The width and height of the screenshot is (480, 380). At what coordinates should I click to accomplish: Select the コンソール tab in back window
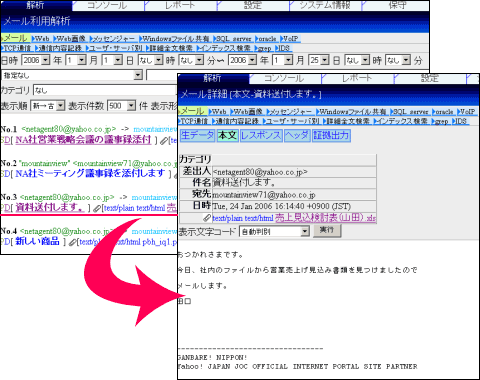pyautogui.click(x=107, y=5)
